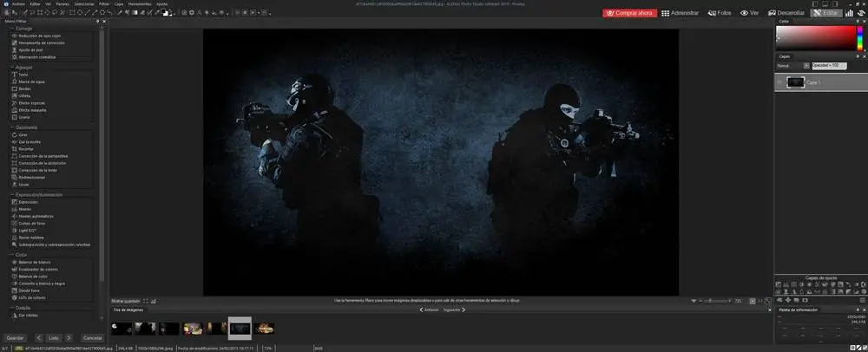
Task: Click the Comprar ahora button
Action: coord(629,13)
